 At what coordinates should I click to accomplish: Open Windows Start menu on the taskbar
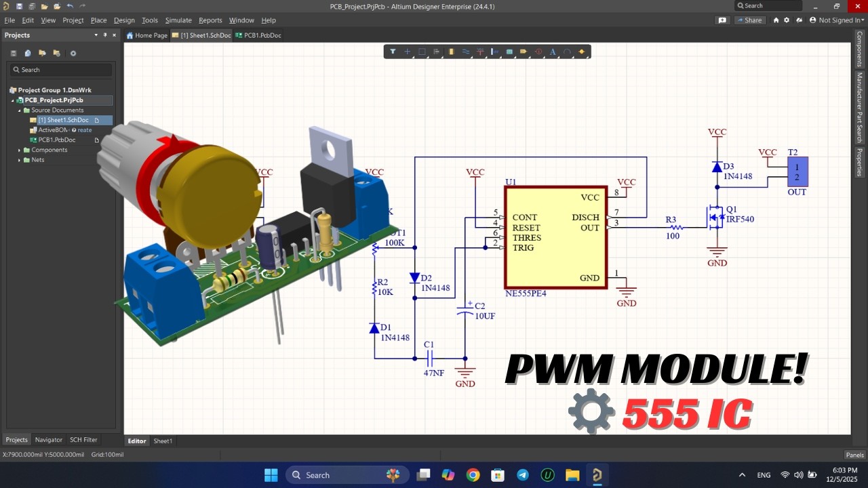click(271, 475)
